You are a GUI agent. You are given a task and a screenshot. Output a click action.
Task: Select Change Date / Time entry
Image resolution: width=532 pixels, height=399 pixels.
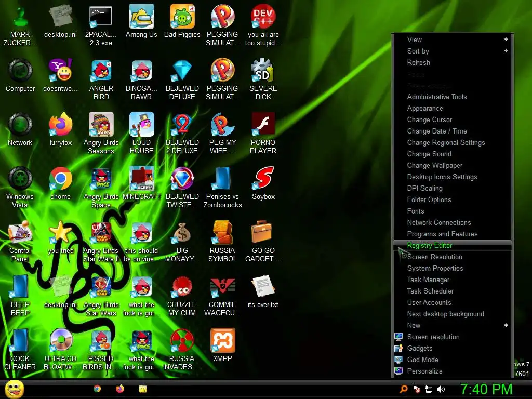453,131
